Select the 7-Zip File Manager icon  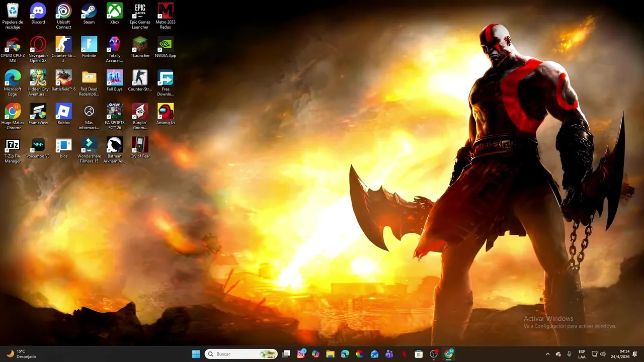(13, 151)
